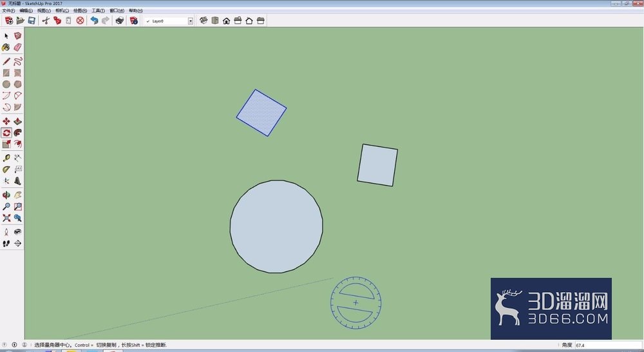
Task: Pick the 3D Text tool
Action: [17, 181]
